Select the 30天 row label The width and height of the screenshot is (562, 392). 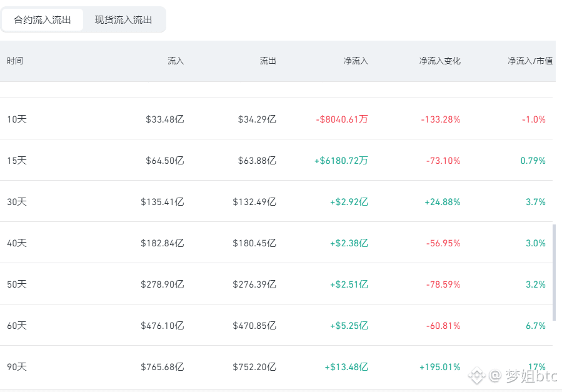(17, 202)
